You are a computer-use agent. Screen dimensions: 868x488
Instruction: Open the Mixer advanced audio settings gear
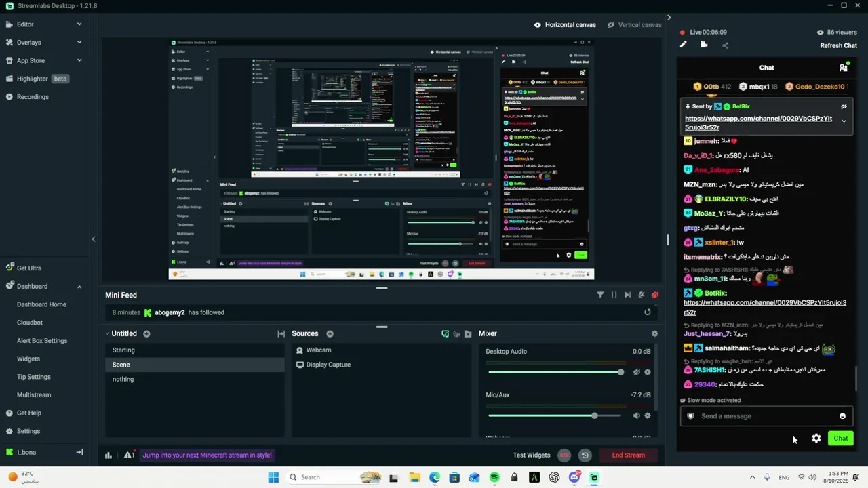pos(654,333)
